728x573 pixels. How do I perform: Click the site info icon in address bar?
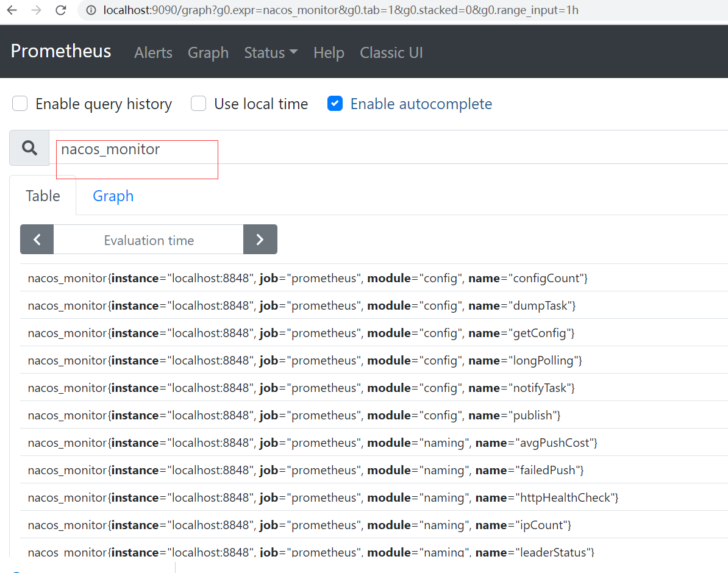[x=91, y=10]
